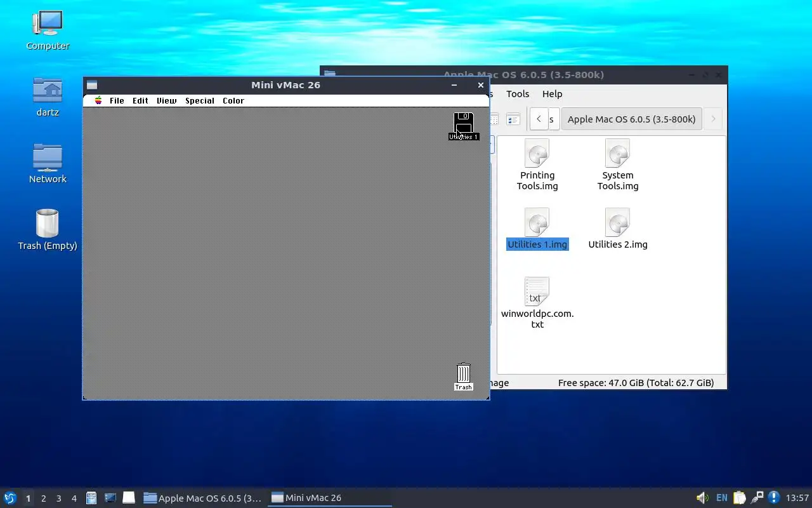Click the volume speaker tray icon
The width and height of the screenshot is (812, 508).
(x=702, y=498)
